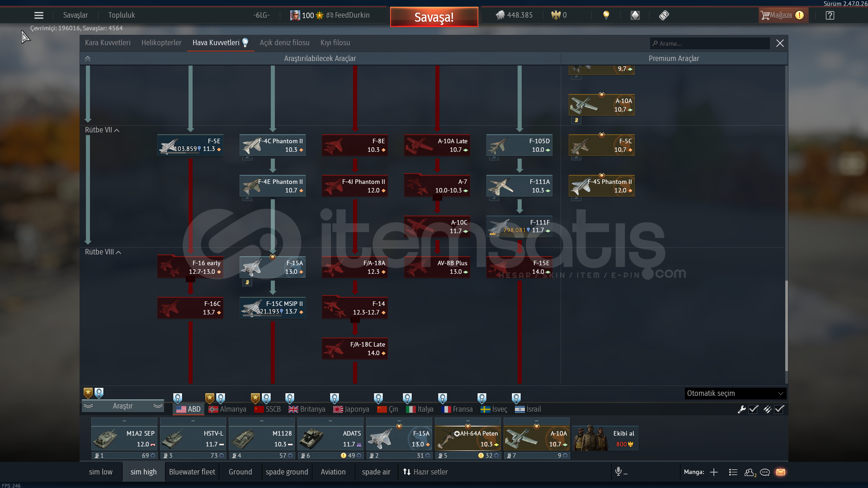Select the İtalya nation tab
868x488 pixels.
(420, 409)
